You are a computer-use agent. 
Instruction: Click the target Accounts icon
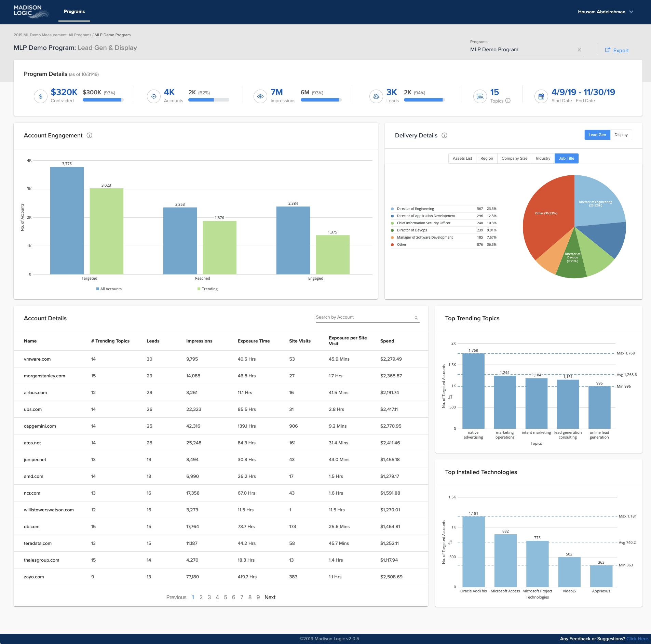coord(154,96)
